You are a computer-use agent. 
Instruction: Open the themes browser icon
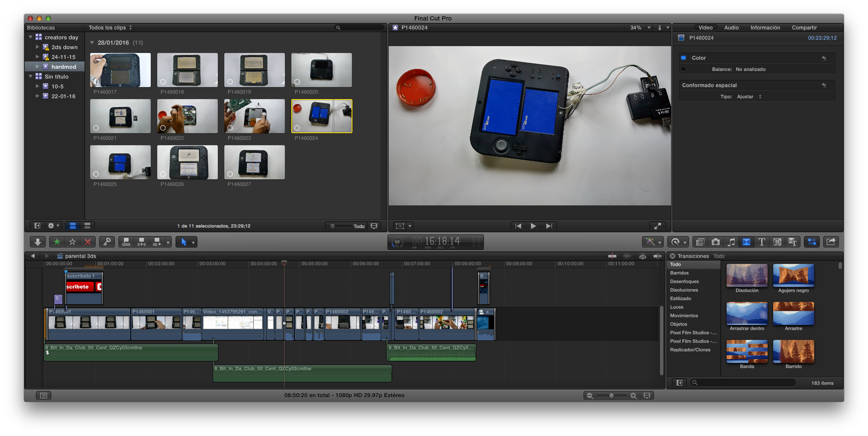coord(792,242)
